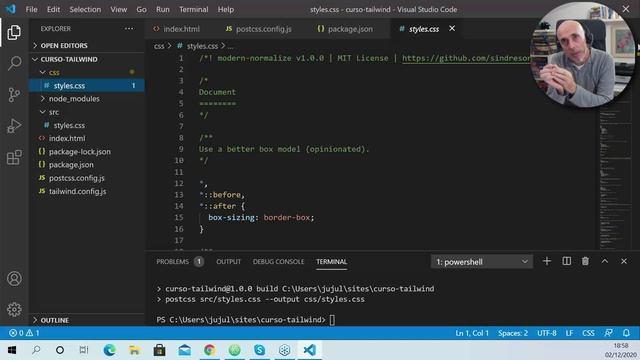Expand the Open Editors section

tap(87, 45)
